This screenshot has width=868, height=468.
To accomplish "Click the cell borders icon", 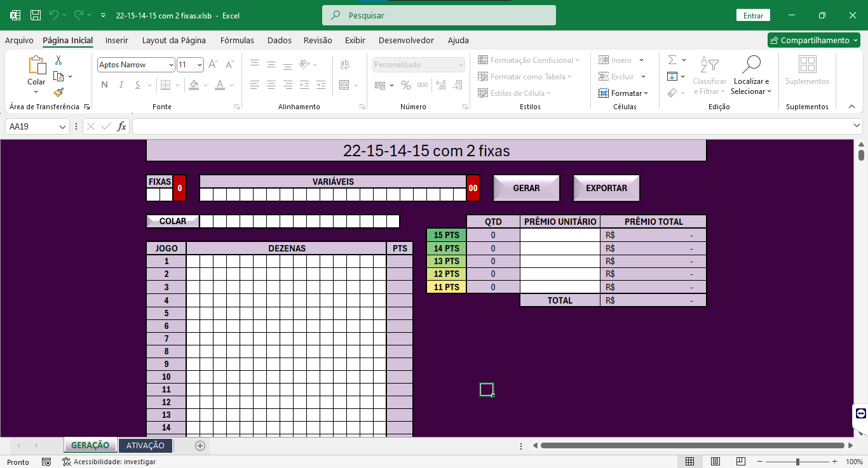I will pyautogui.click(x=165, y=85).
